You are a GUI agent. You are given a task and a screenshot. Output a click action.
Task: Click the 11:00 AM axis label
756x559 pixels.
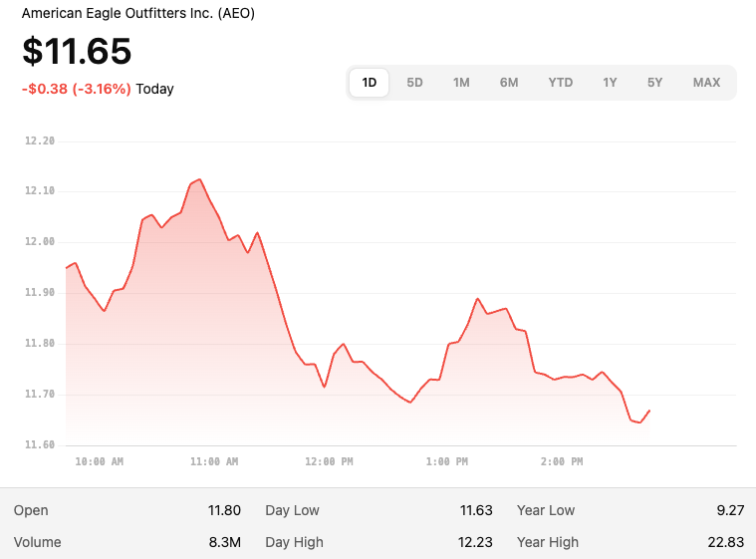(x=214, y=461)
